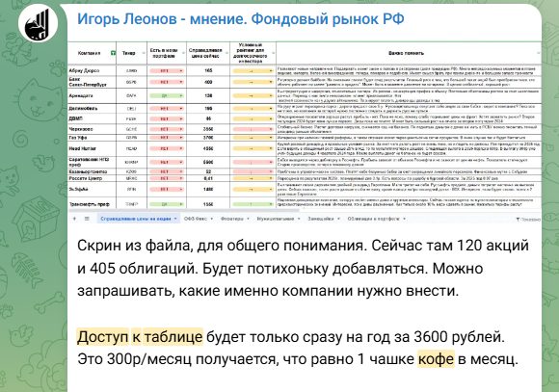Open rating dropdown in the Черкизово row
The image size is (559, 392).
(253, 129)
